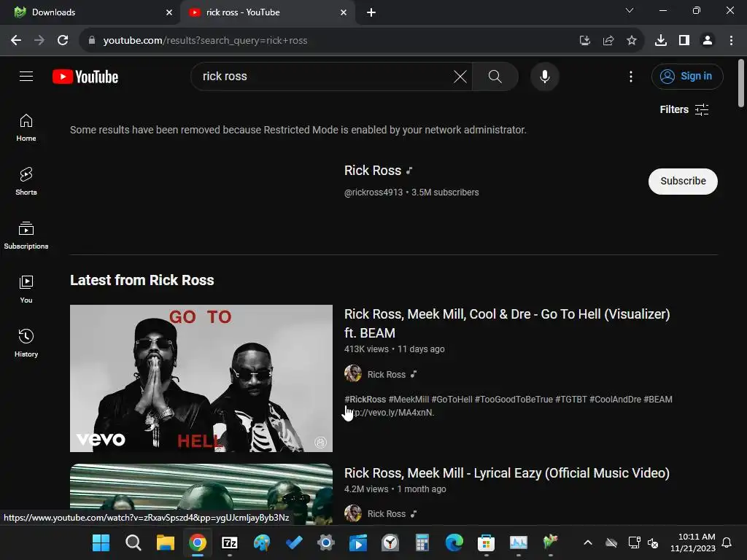Open Chrome profile icon

click(x=708, y=40)
